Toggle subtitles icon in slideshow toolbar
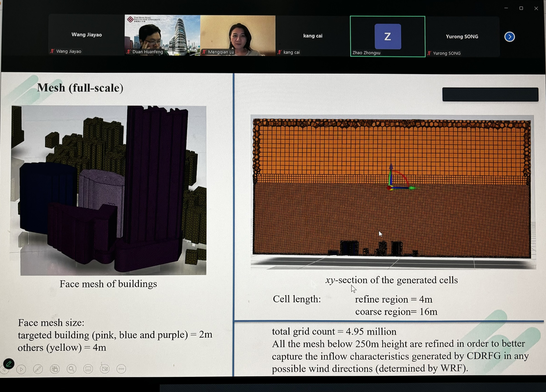Screen dimensions: 546x392 (88, 369)
